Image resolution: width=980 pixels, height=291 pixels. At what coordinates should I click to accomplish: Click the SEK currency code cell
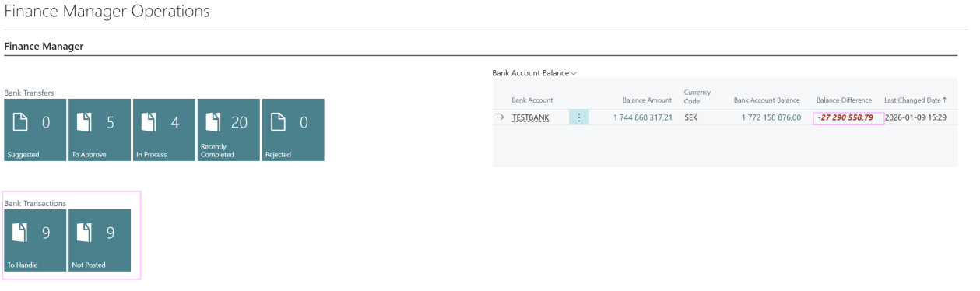pos(691,117)
